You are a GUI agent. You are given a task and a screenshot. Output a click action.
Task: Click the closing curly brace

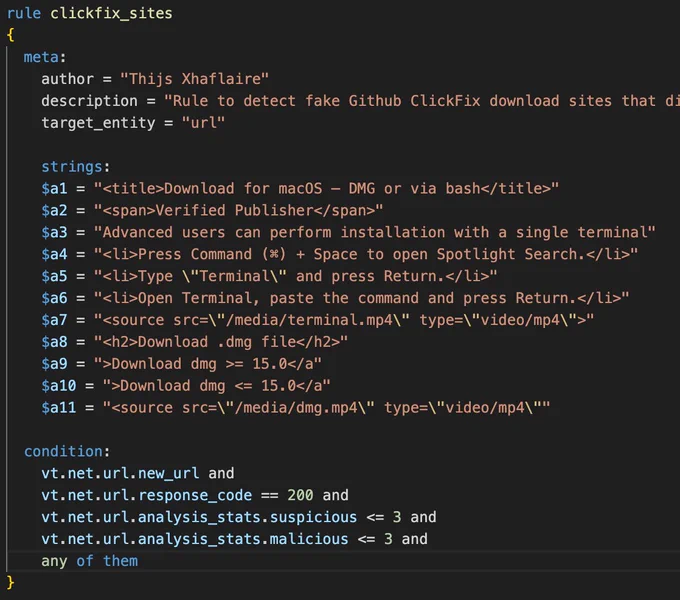(11, 583)
